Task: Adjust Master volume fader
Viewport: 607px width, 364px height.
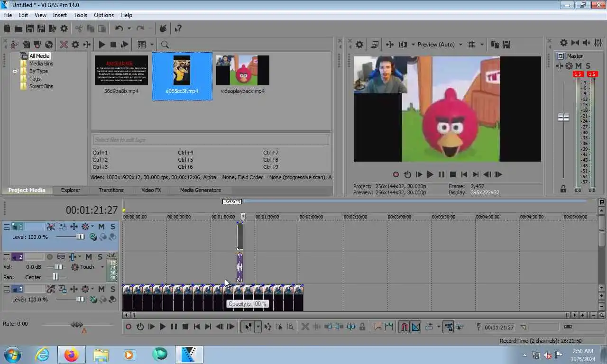Action: [x=563, y=117]
